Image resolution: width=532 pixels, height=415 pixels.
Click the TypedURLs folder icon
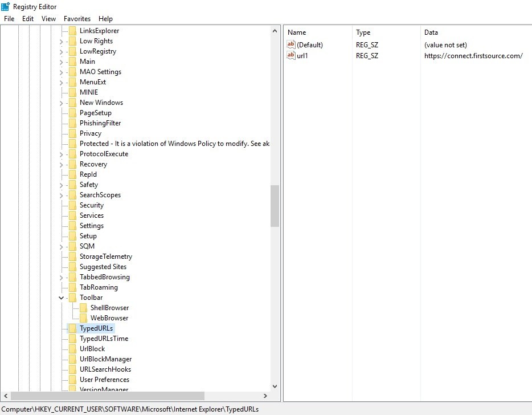click(x=72, y=328)
